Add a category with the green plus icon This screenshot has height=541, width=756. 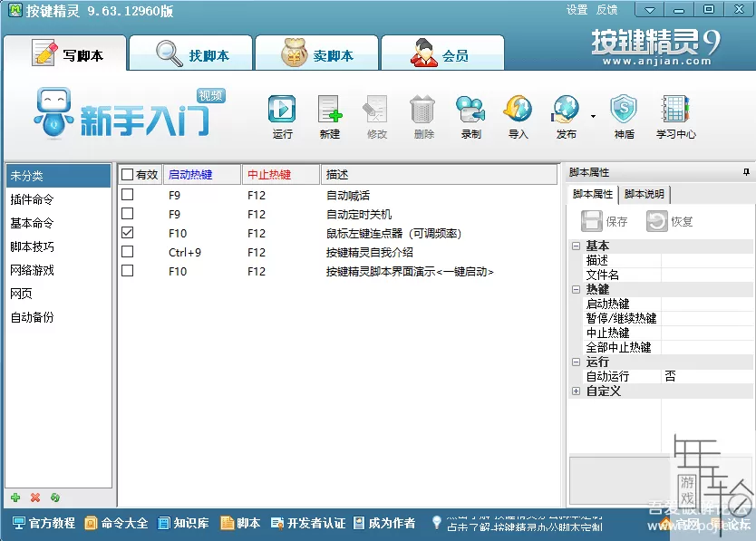[x=15, y=498]
